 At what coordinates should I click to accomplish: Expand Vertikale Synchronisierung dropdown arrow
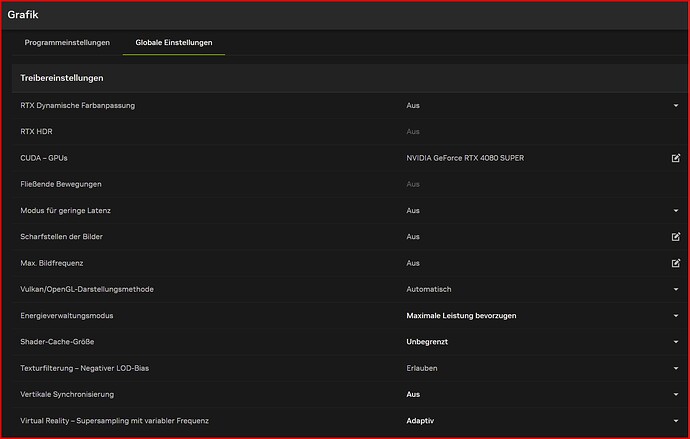[676, 395]
